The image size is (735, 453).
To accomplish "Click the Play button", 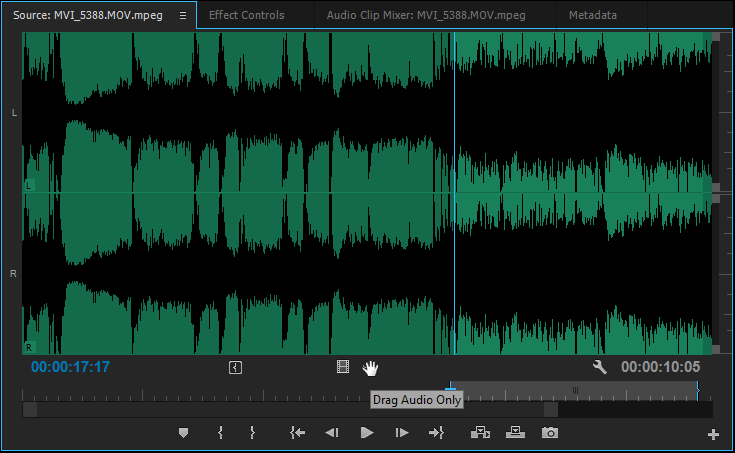I will [x=367, y=432].
